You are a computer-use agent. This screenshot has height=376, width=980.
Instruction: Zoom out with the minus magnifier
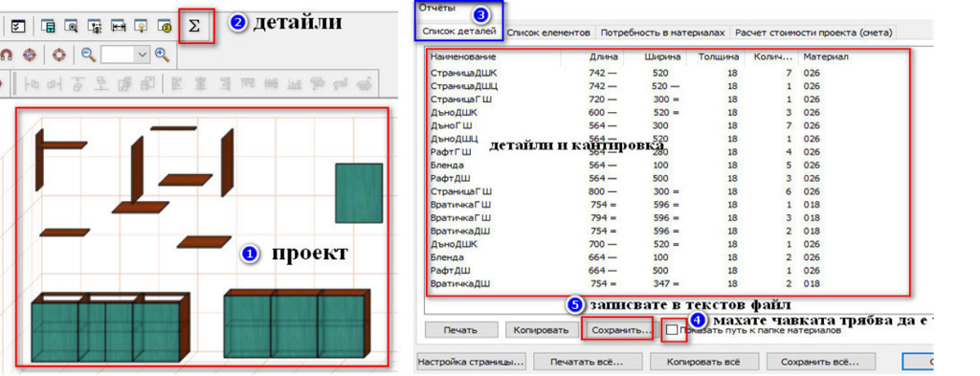point(88,55)
